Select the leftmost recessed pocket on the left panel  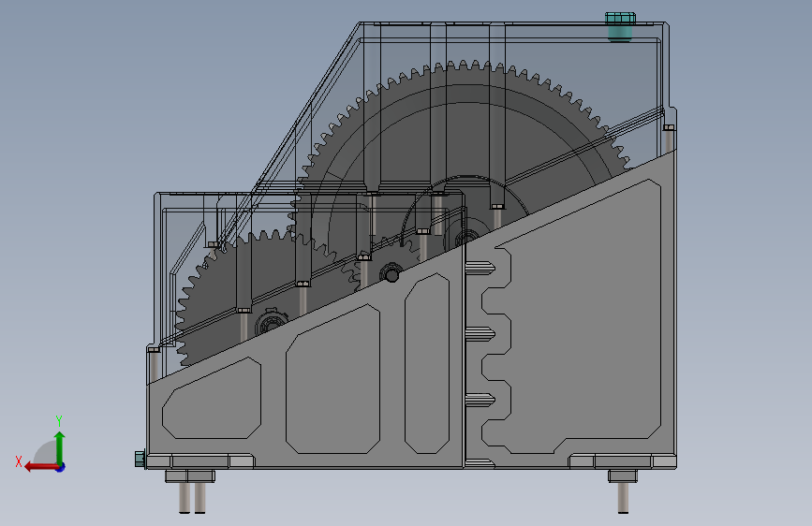pyautogui.click(x=212, y=398)
